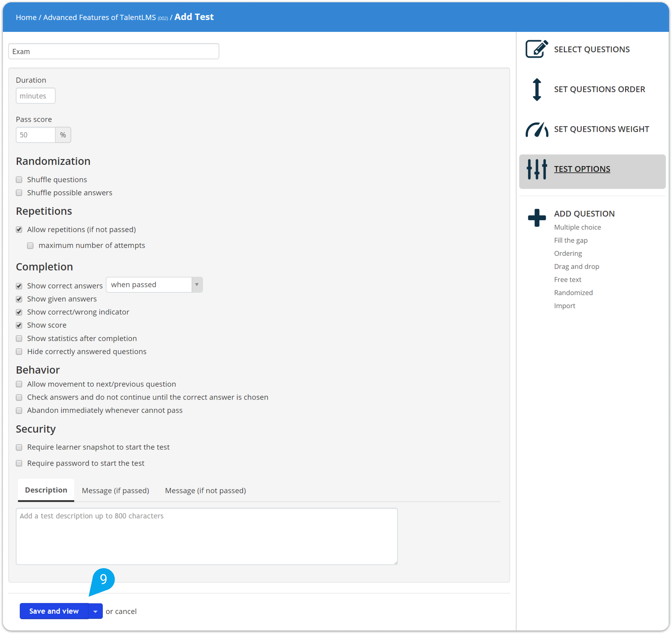672x634 pixels.
Task: Add a Multiple choice question
Action: (x=577, y=227)
